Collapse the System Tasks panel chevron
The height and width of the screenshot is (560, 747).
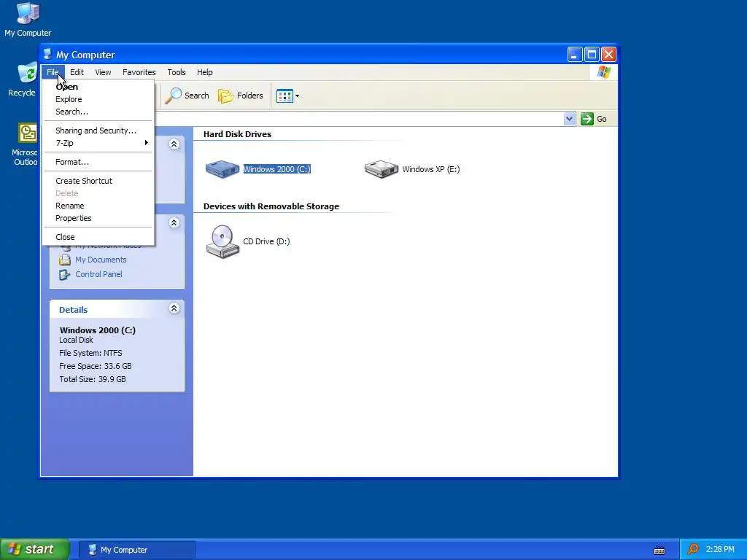[174, 144]
